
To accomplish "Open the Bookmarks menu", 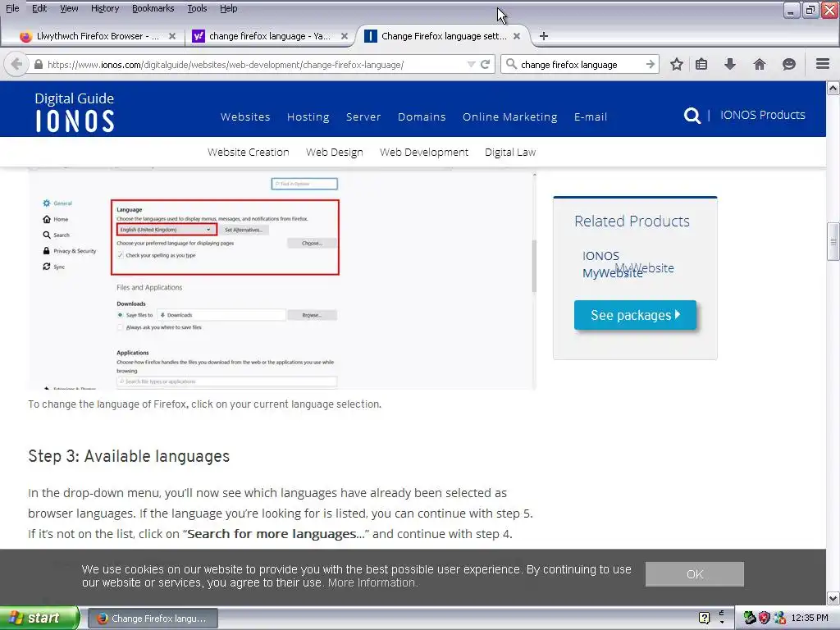I will pyautogui.click(x=153, y=8).
